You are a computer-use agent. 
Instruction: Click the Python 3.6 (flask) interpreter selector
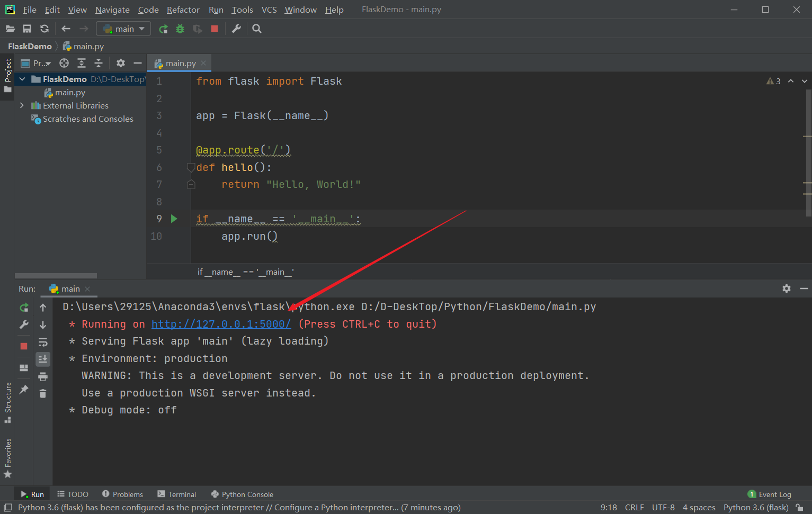tap(756, 507)
